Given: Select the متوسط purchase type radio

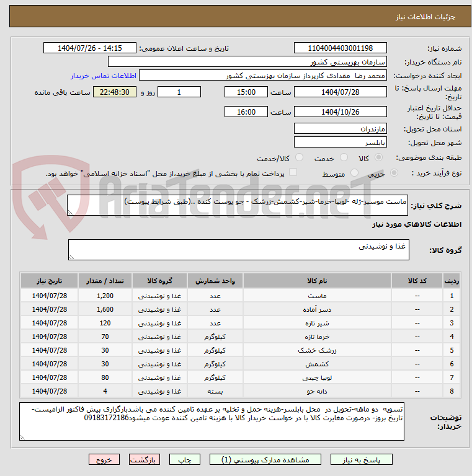Looking at the screenshot, I should coord(354,173).
